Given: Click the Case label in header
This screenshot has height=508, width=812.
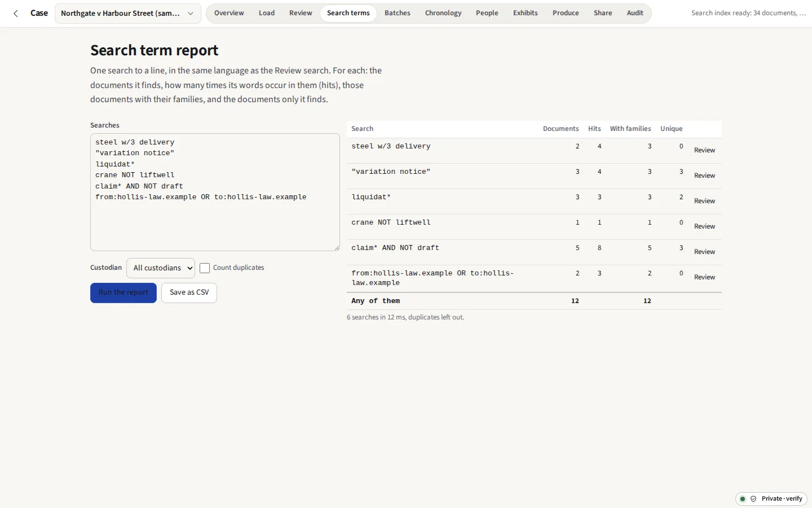Looking at the screenshot, I should point(39,13).
